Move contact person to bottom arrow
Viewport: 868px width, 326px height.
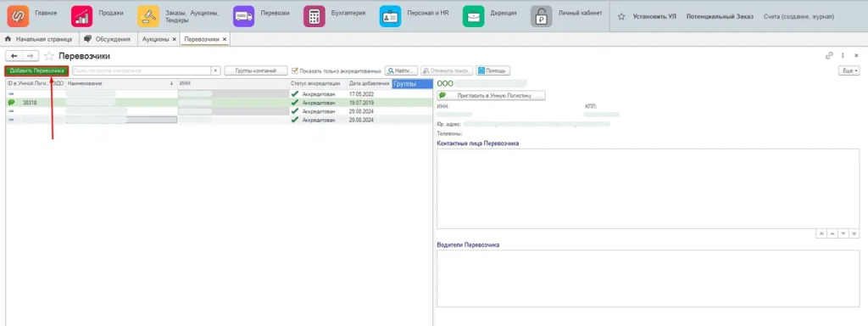tap(854, 233)
